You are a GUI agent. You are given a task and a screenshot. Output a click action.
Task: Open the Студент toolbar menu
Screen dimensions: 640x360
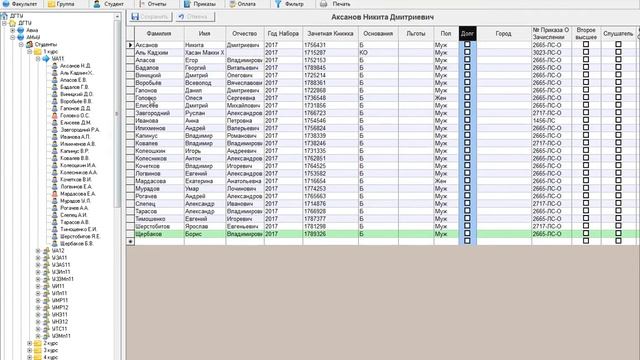tap(108, 4)
